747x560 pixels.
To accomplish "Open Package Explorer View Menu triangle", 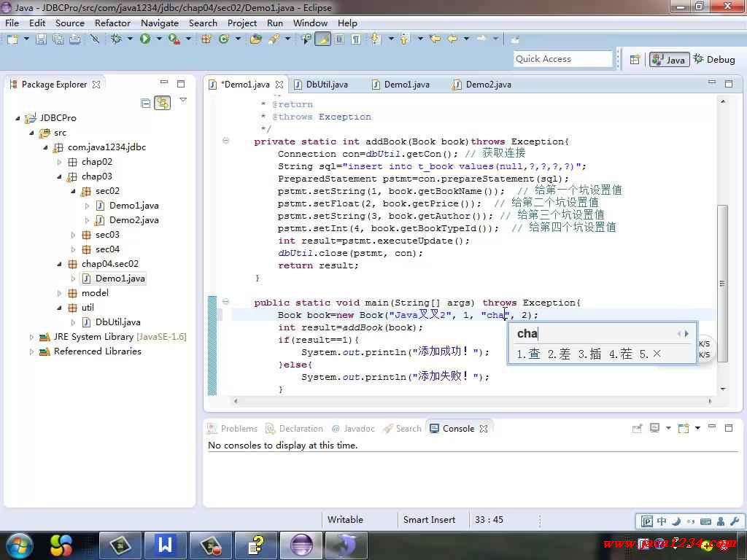I will 183,100.
